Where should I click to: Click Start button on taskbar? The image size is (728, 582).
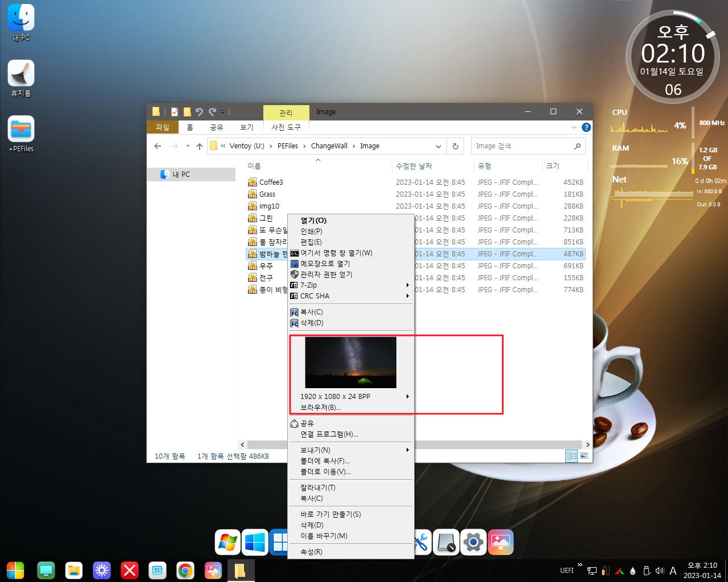coord(15,571)
